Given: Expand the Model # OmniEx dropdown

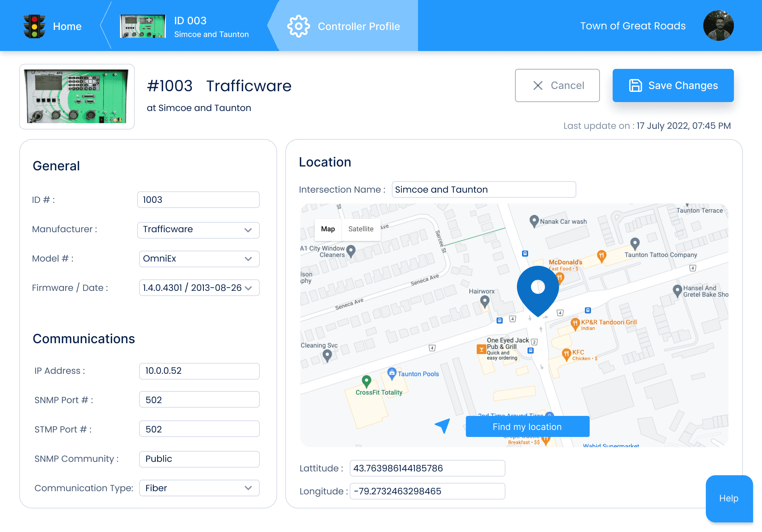Looking at the screenshot, I should tap(199, 259).
